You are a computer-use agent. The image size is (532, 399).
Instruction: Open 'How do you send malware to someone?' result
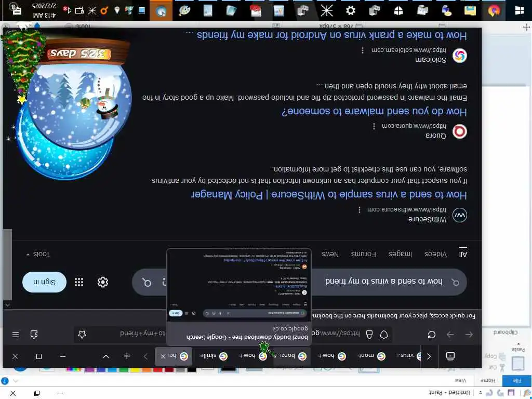(x=374, y=112)
